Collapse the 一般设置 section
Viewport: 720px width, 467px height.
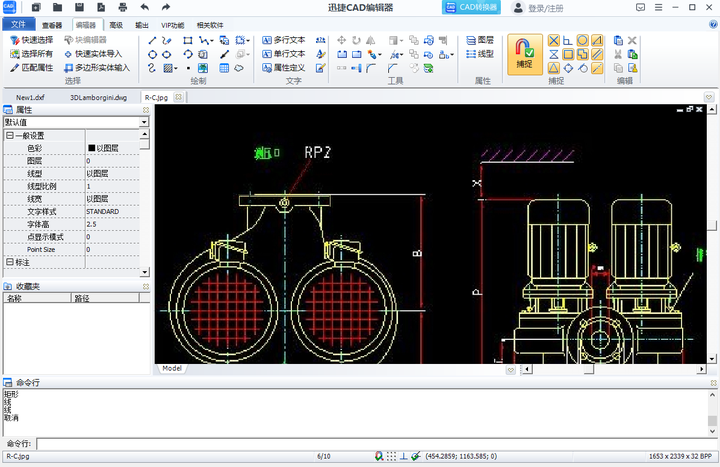click(9, 135)
